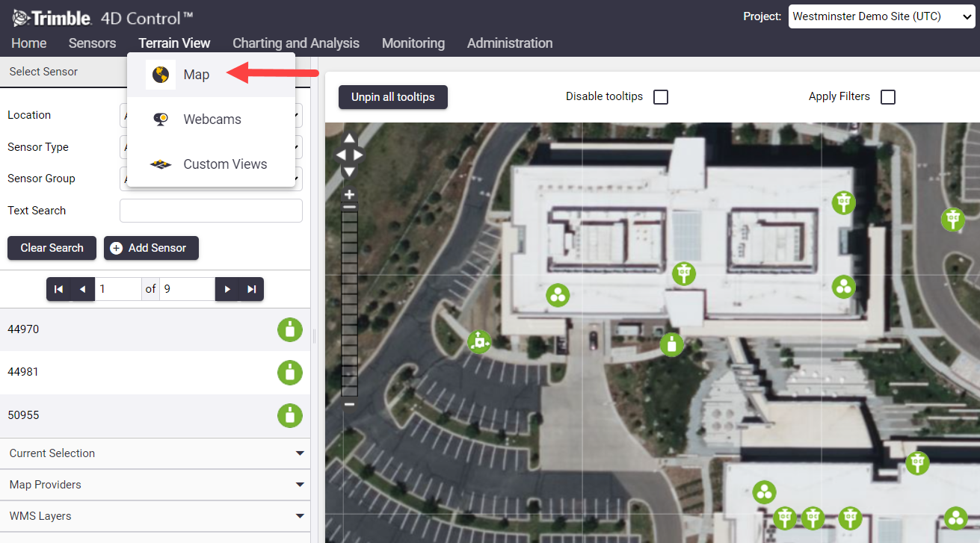Click the sensor icon for 44970
The height and width of the screenshot is (543, 980).
[290, 329]
